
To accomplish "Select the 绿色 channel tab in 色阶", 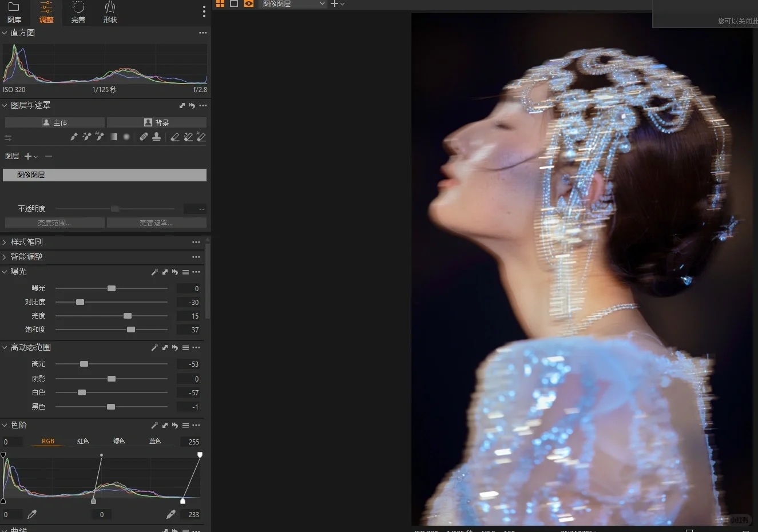I will pyautogui.click(x=119, y=441).
